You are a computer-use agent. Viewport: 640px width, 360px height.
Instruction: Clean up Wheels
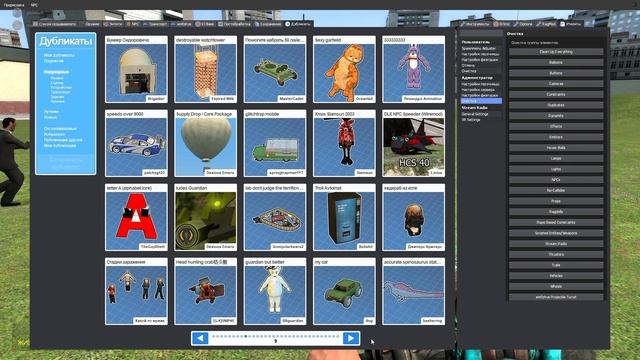(x=556, y=287)
